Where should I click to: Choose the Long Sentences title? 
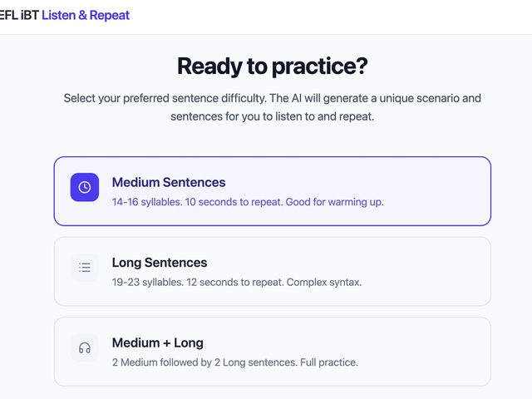(160, 263)
